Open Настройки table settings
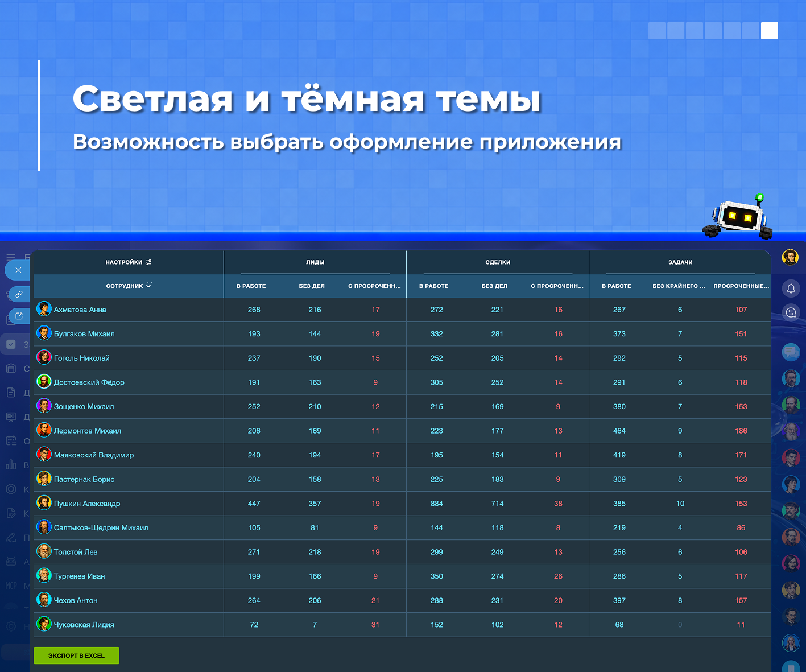 (129, 262)
